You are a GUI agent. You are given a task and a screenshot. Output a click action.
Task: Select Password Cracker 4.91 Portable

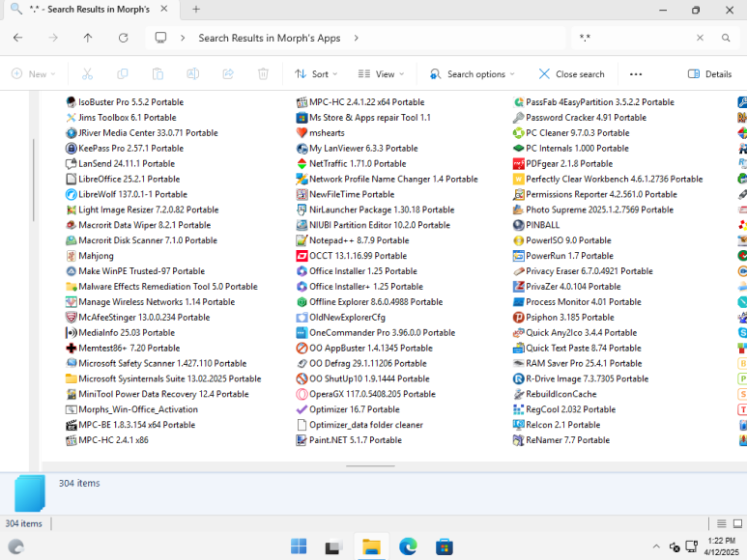coord(580,118)
